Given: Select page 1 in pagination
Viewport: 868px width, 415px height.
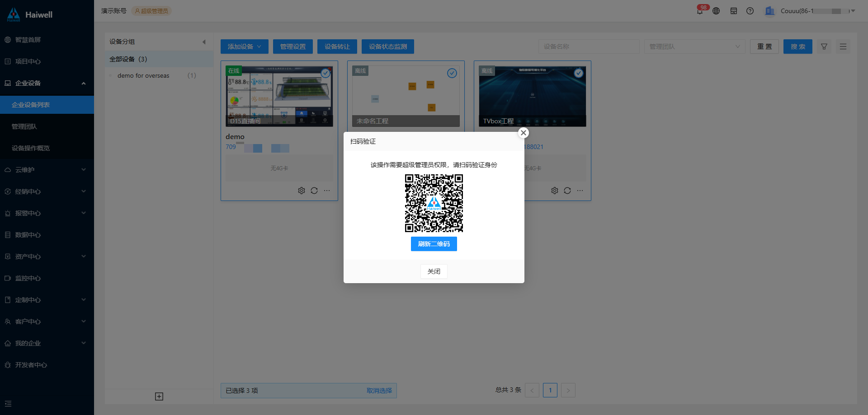Looking at the screenshot, I should [x=550, y=390].
